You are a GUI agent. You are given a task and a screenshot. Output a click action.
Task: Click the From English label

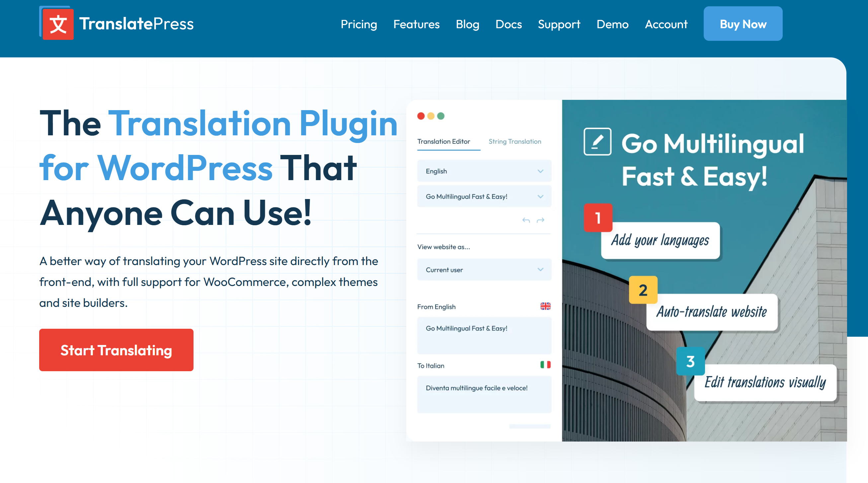(x=436, y=307)
